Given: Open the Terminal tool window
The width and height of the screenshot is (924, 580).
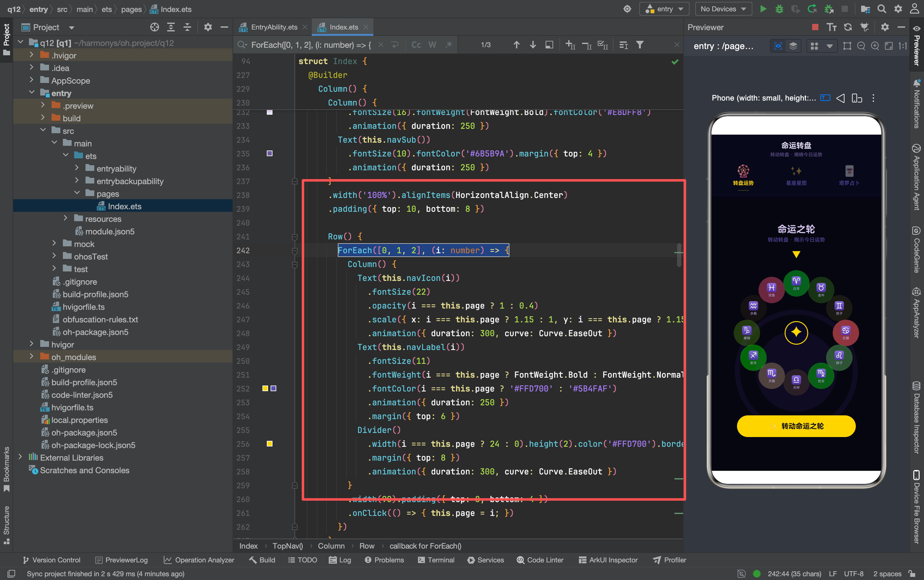Looking at the screenshot, I should pyautogui.click(x=436, y=560).
